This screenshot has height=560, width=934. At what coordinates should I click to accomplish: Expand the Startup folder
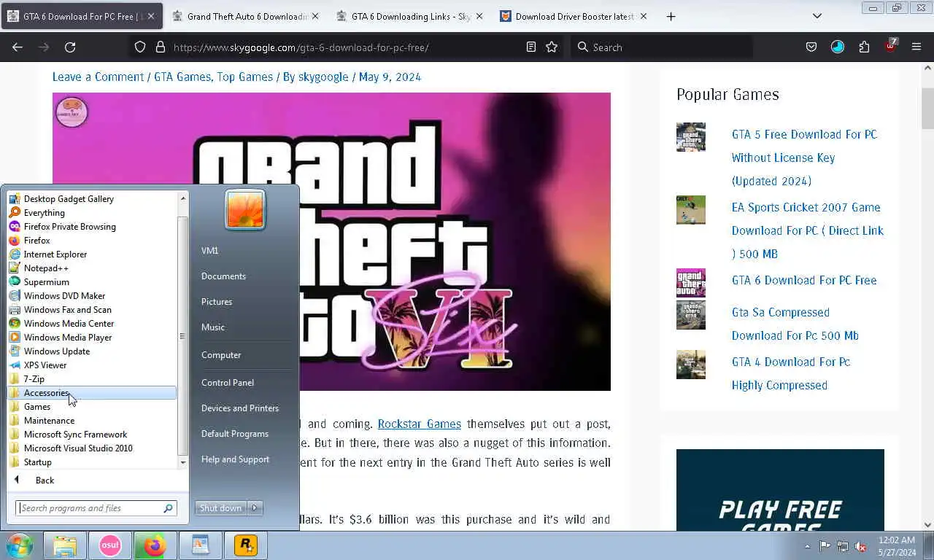(92, 462)
